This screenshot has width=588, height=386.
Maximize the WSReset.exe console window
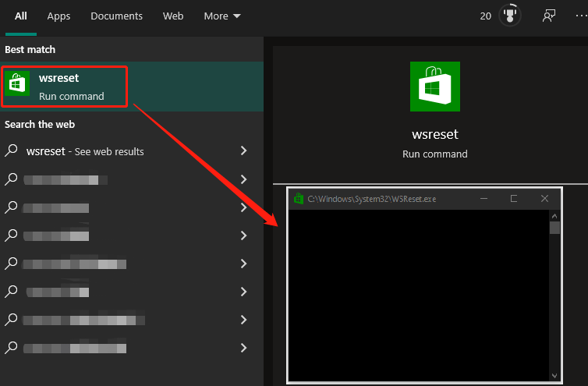point(514,198)
